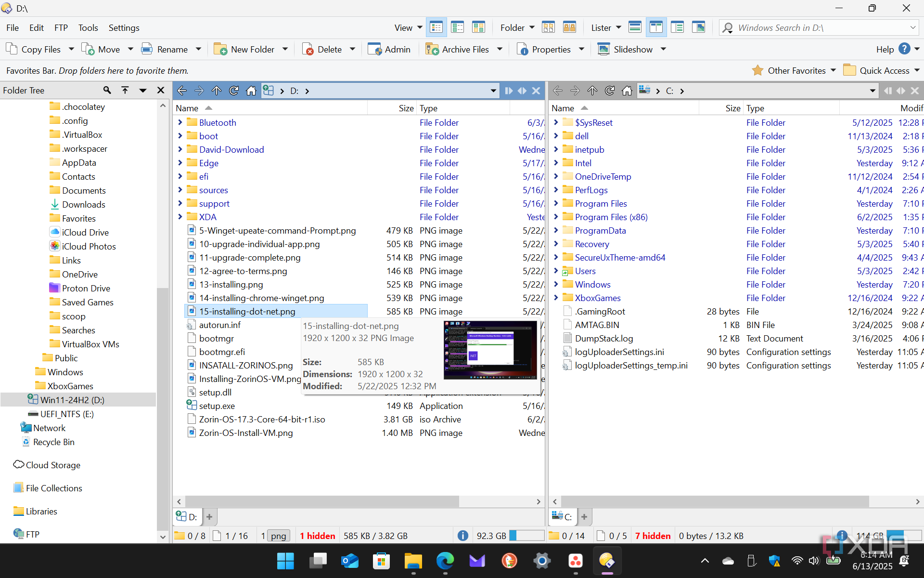The image size is (924, 578).
Task: Click the Refresh icon in the D: pane
Action: pyautogui.click(x=234, y=91)
